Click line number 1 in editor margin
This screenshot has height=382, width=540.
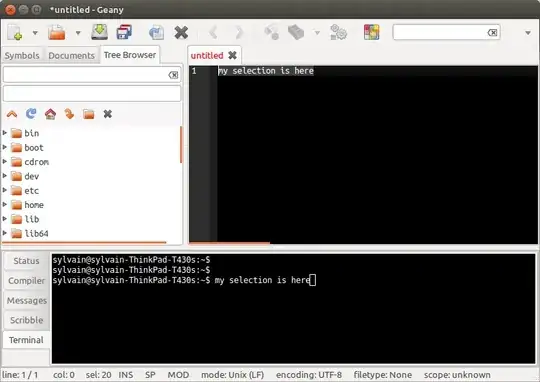194,71
